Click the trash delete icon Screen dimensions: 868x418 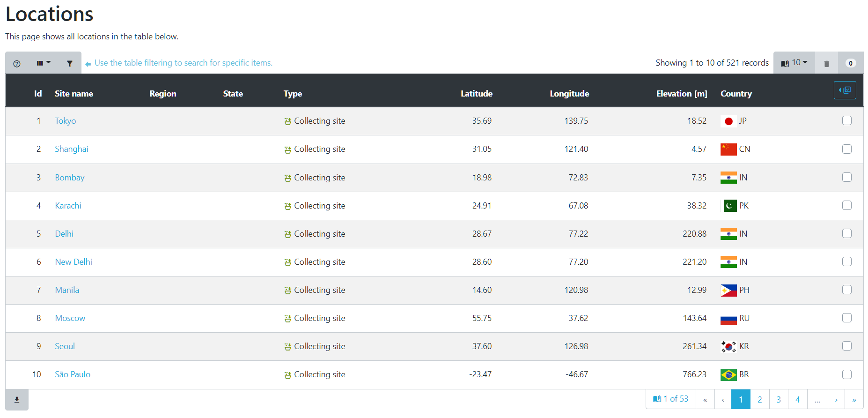pos(826,63)
